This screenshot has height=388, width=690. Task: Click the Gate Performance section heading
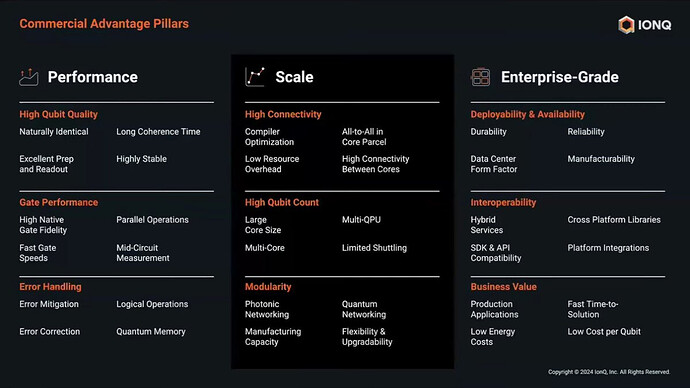click(x=59, y=202)
